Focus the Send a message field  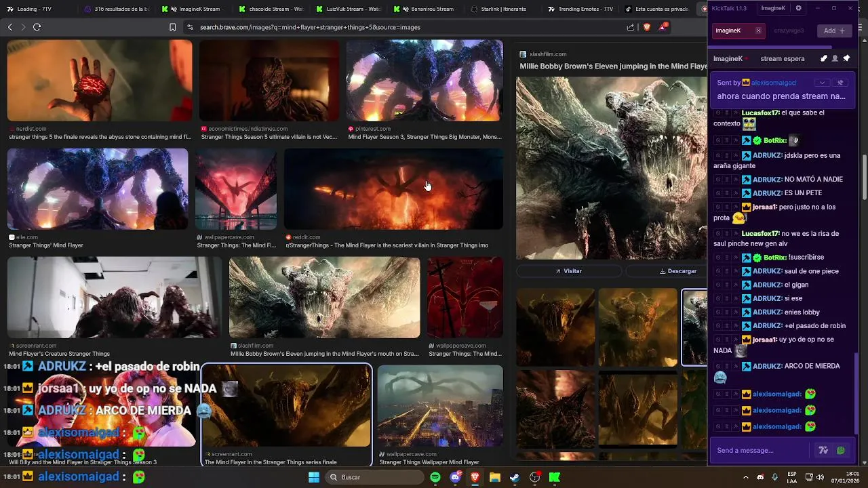pos(759,450)
